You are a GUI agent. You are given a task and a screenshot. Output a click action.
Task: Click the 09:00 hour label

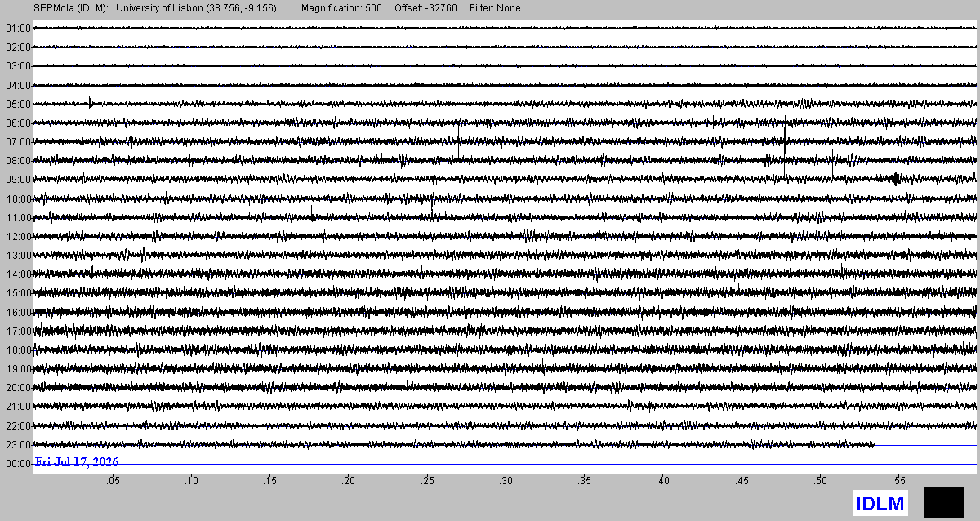[x=18, y=180]
